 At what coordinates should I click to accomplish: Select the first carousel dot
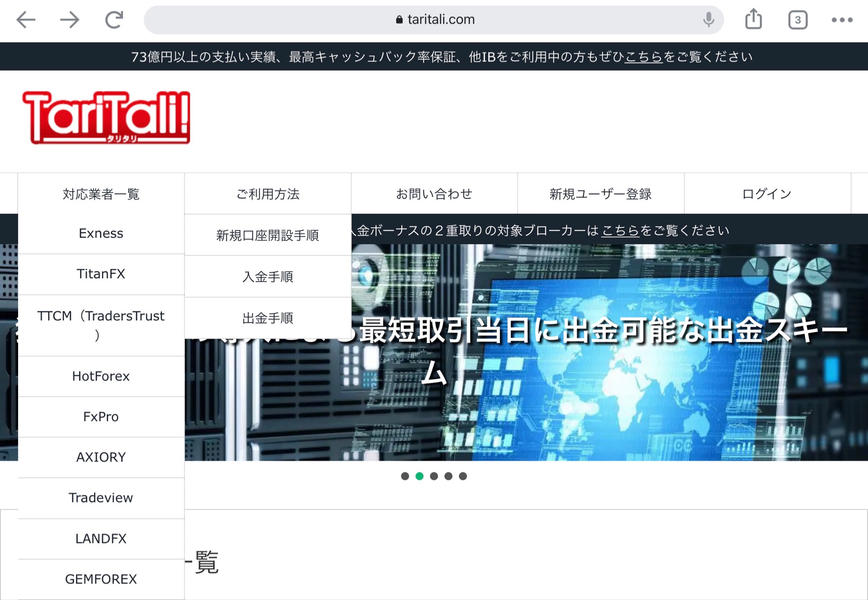tap(405, 476)
